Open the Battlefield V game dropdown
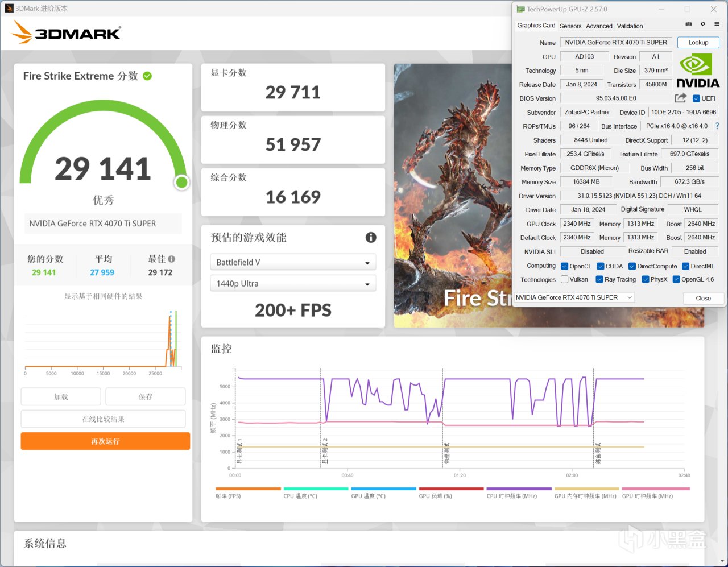 click(293, 262)
